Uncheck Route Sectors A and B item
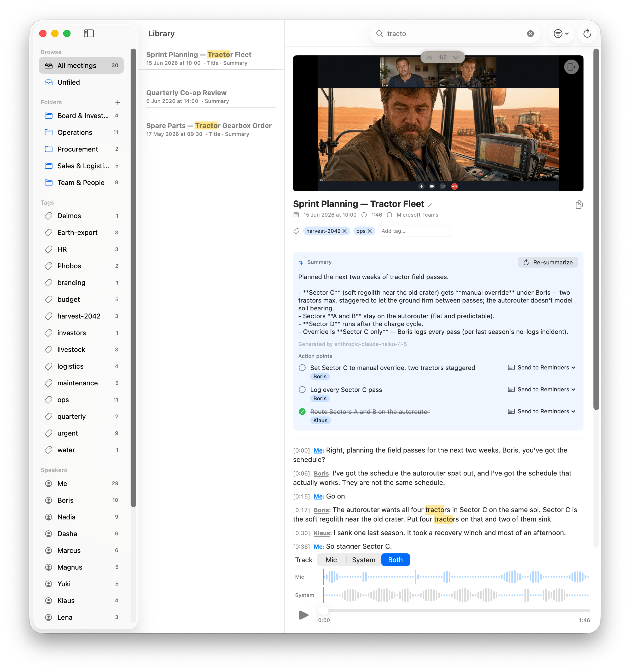This screenshot has height=672, width=630. (x=302, y=412)
